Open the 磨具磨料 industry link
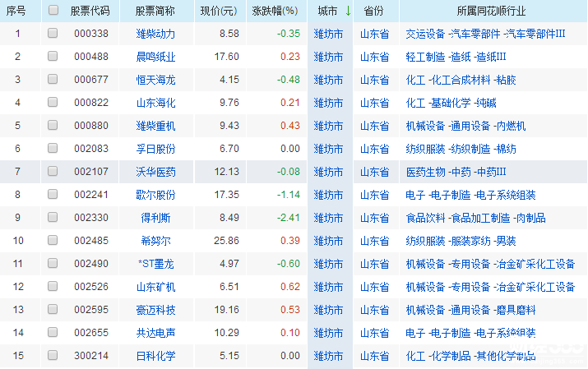The height and width of the screenshot is (369, 588). point(516,310)
